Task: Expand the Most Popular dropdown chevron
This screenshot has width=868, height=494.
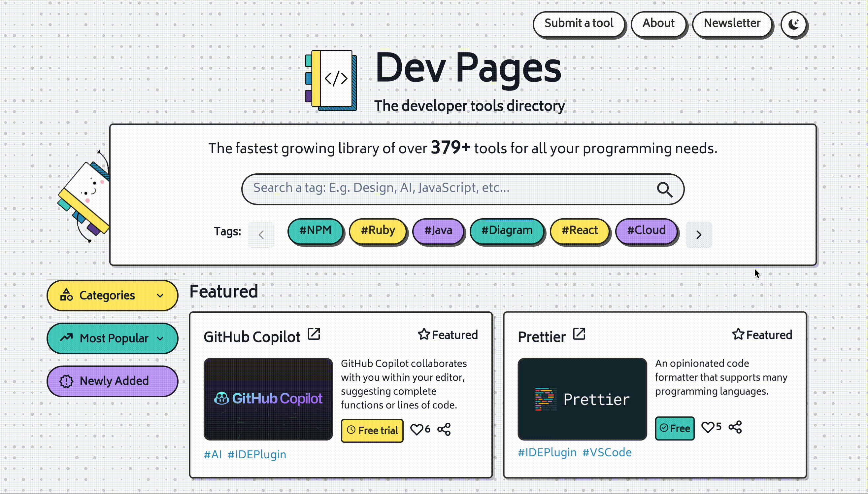Action: (x=160, y=338)
